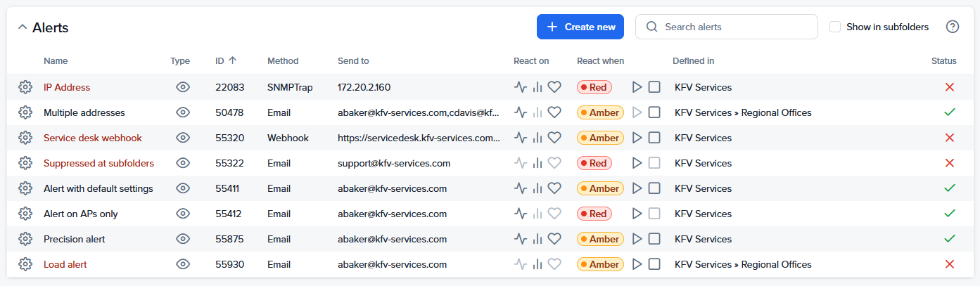The width and height of the screenshot is (980, 286).
Task: Click the pulse icon in Alert on APs only row
Action: pos(521,214)
